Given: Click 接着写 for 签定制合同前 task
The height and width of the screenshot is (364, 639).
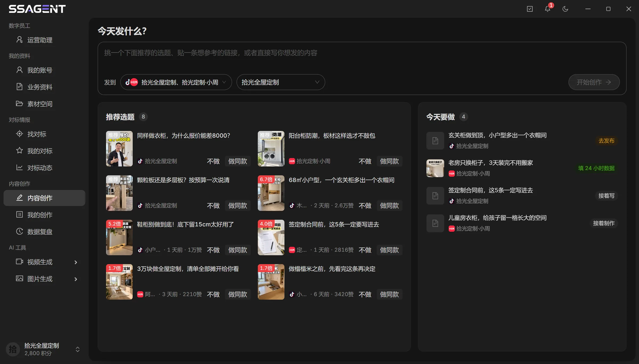Looking at the screenshot, I should 607,196.
